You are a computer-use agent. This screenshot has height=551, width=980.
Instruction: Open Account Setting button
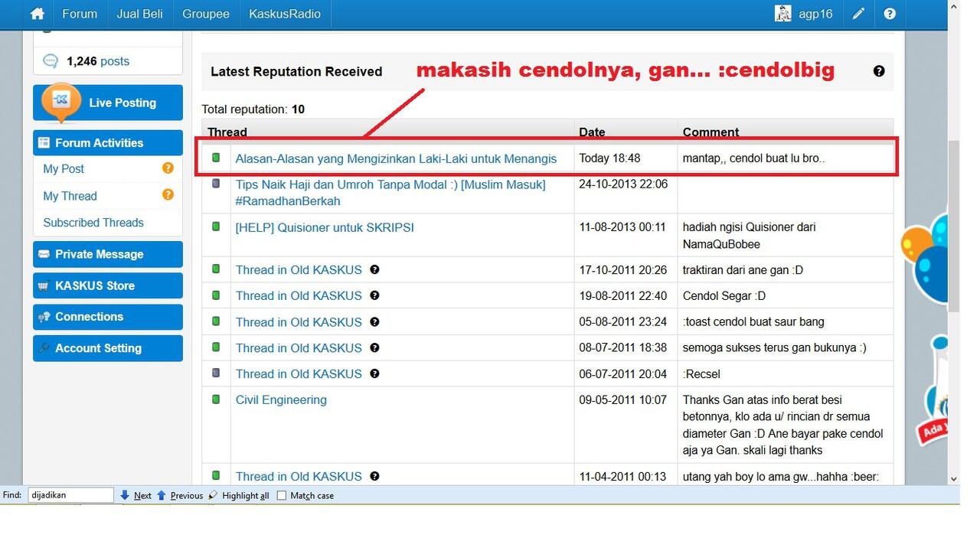(108, 348)
